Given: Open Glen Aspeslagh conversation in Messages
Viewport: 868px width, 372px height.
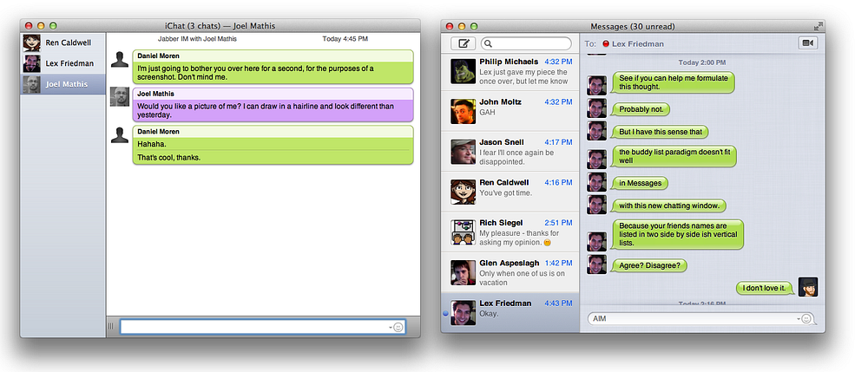Looking at the screenshot, I should (x=510, y=272).
